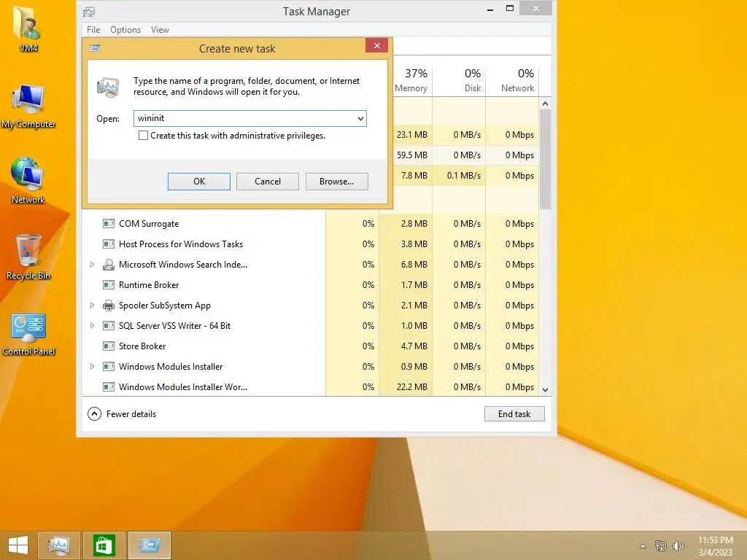Minimize the Task Manager window
The width and height of the screenshot is (747, 560).
click(x=489, y=9)
